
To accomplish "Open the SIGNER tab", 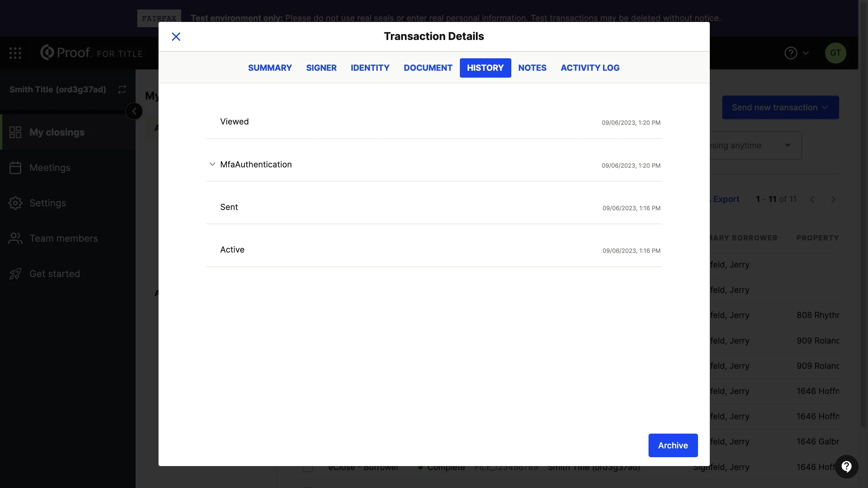I will pyautogui.click(x=321, y=68).
